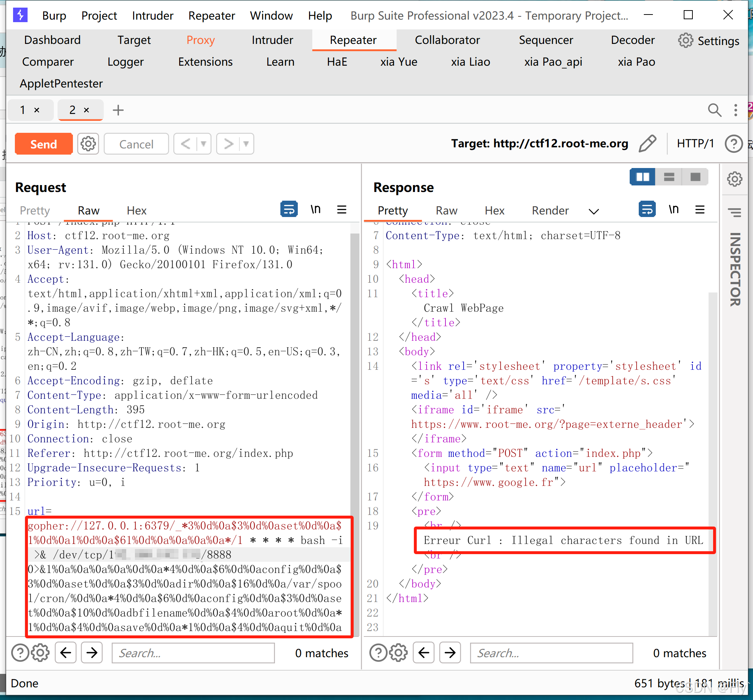Go to the previous request with the back arrow
The image size is (753, 700).
coord(185,144)
